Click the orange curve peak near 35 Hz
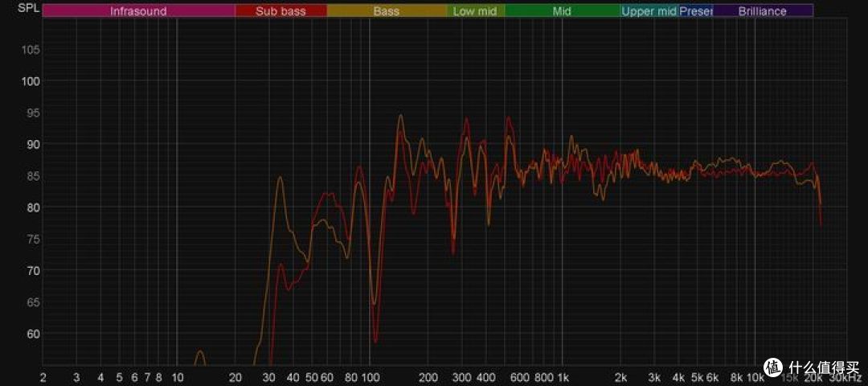The width and height of the screenshot is (868, 386). pos(280,178)
